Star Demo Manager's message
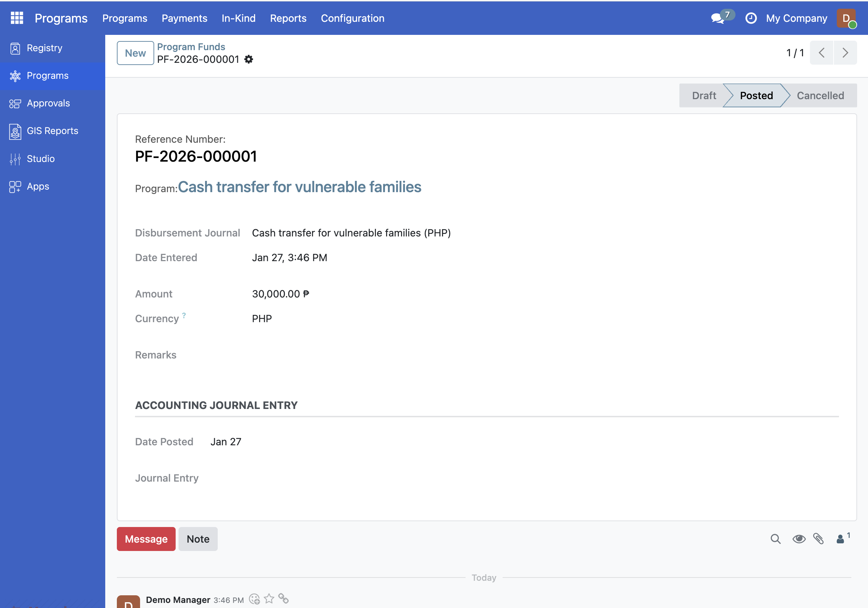The image size is (868, 608). (269, 599)
